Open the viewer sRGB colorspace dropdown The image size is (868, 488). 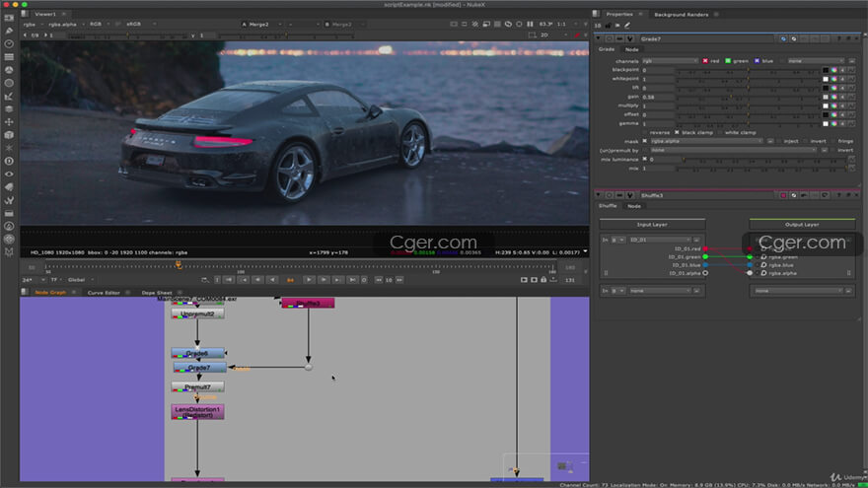point(141,25)
